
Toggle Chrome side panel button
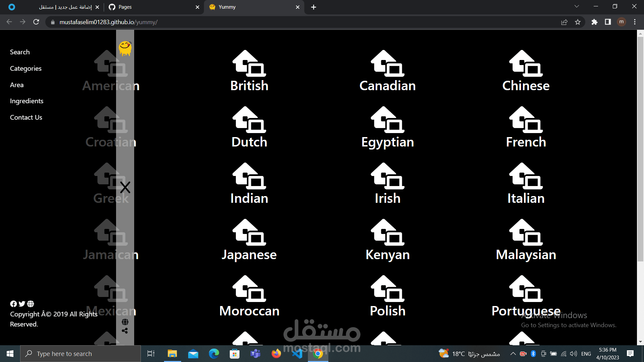(608, 22)
